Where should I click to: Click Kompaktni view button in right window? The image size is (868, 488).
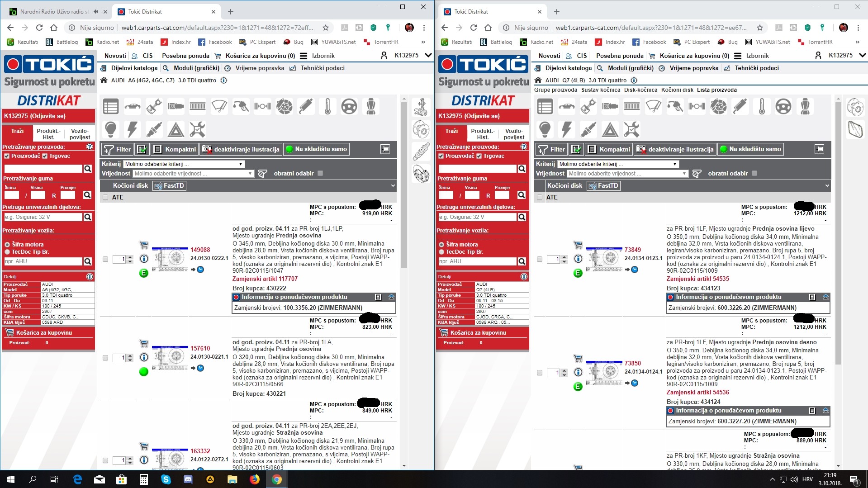pyautogui.click(x=609, y=149)
